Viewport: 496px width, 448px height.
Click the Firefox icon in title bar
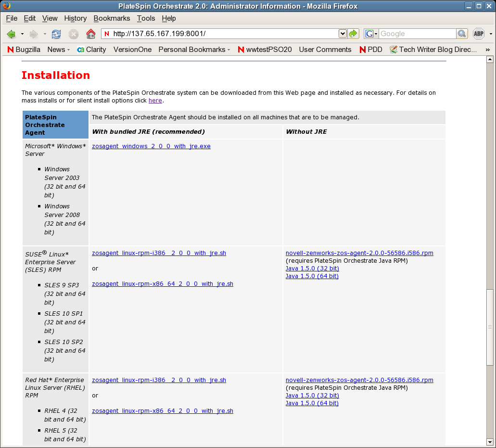point(6,6)
